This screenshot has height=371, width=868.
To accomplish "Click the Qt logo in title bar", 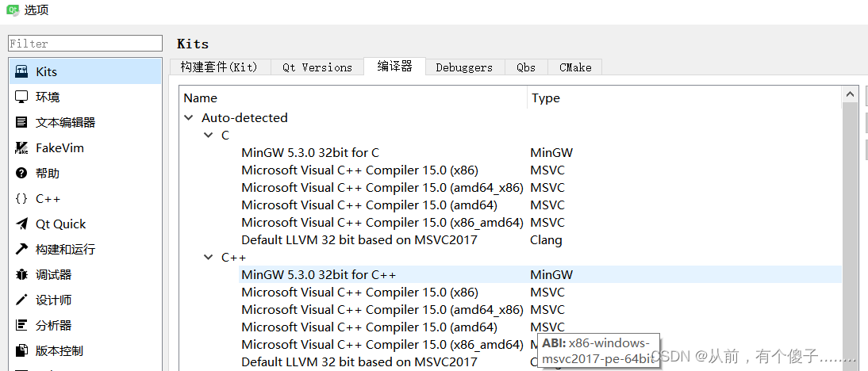I will [12, 10].
